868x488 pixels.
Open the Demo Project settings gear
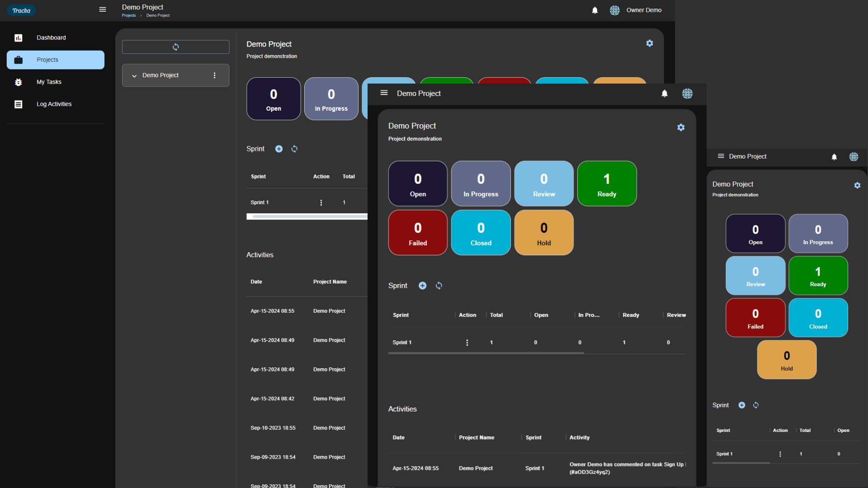point(650,43)
